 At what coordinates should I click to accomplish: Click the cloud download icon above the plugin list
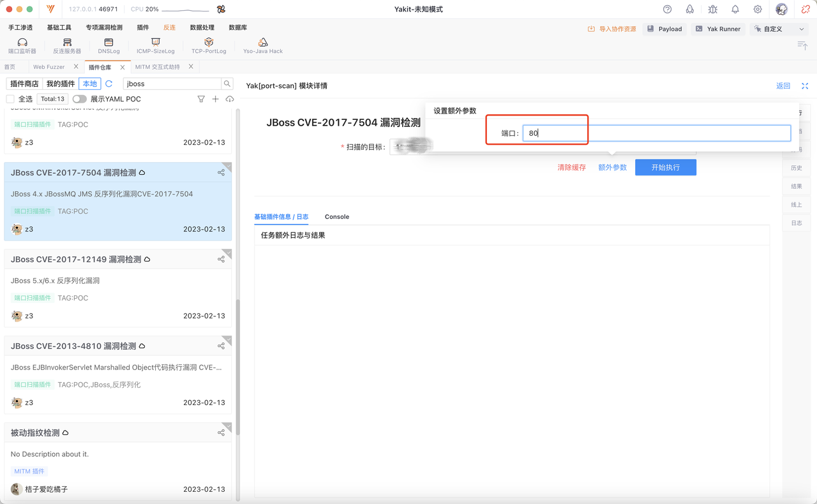230,99
